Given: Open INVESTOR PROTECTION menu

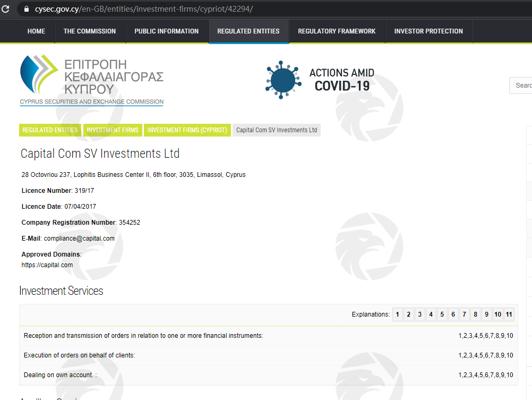Looking at the screenshot, I should pos(428,31).
